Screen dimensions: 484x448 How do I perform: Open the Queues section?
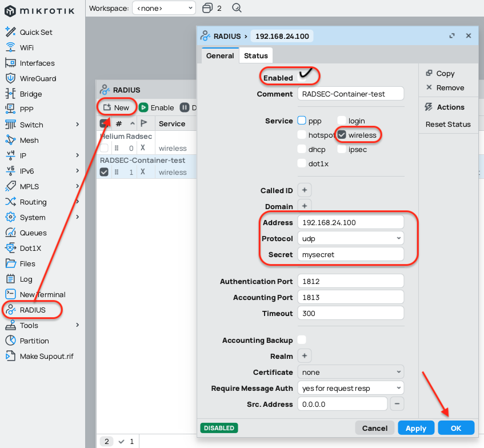tap(33, 233)
